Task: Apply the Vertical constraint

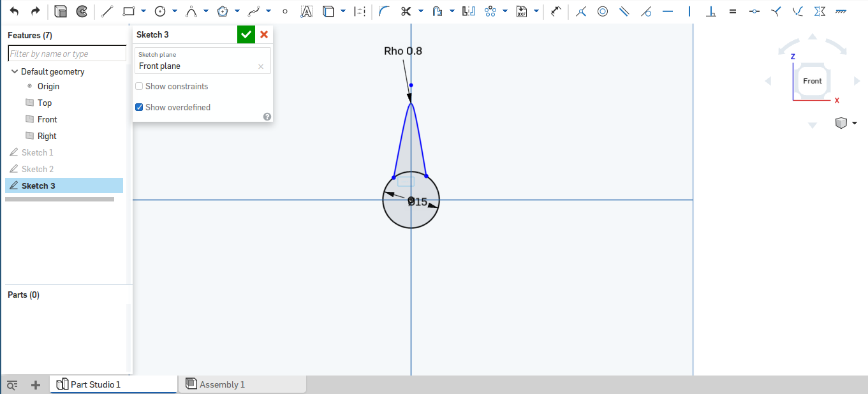Action: 689,11
